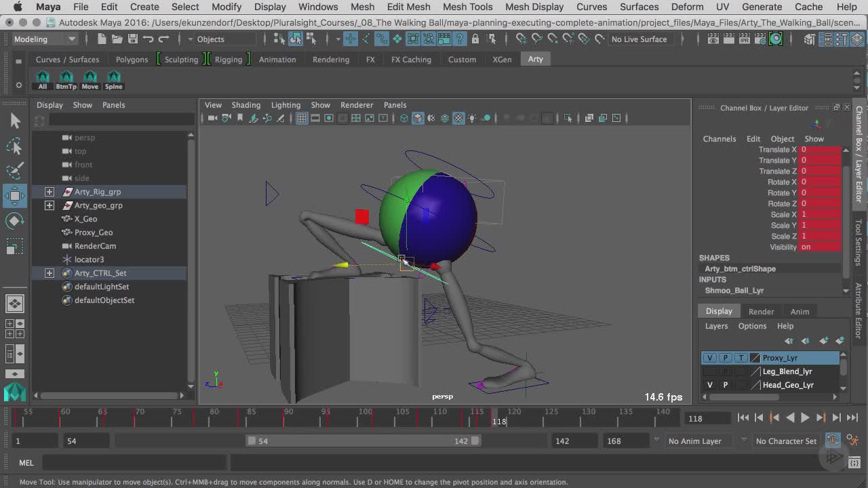
Task: Toggle the auto keyframe button beside No Character Set
Action: pyautogui.click(x=833, y=441)
